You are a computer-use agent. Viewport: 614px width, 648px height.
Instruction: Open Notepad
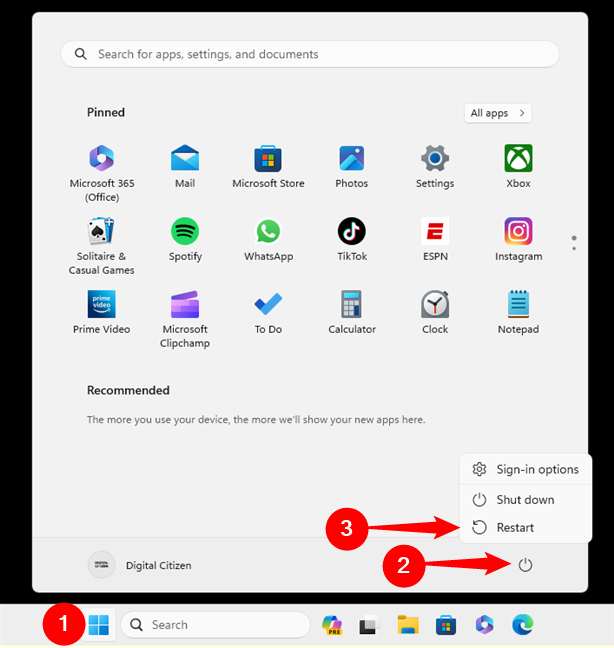tap(518, 312)
